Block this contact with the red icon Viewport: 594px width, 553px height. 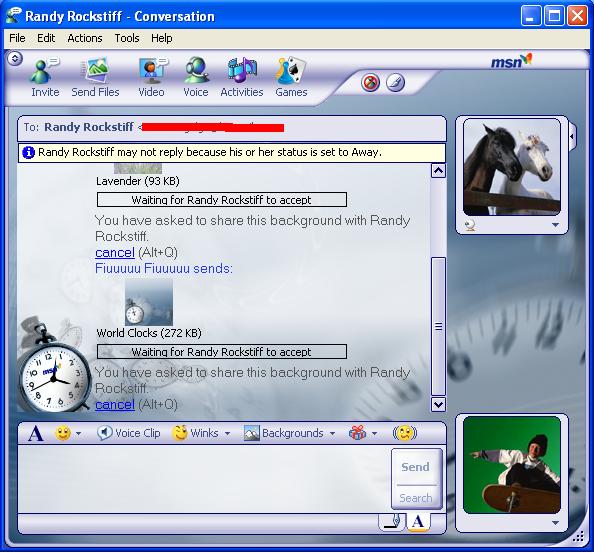coord(370,82)
